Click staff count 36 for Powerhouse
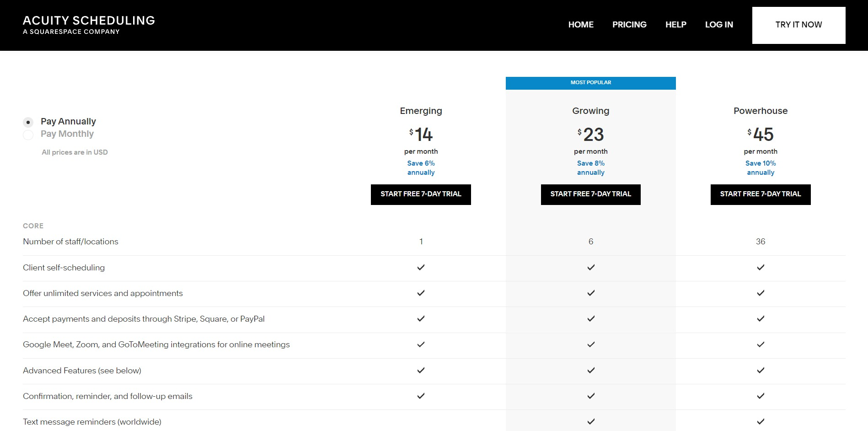Viewport: 868px width, 431px height. click(x=761, y=242)
